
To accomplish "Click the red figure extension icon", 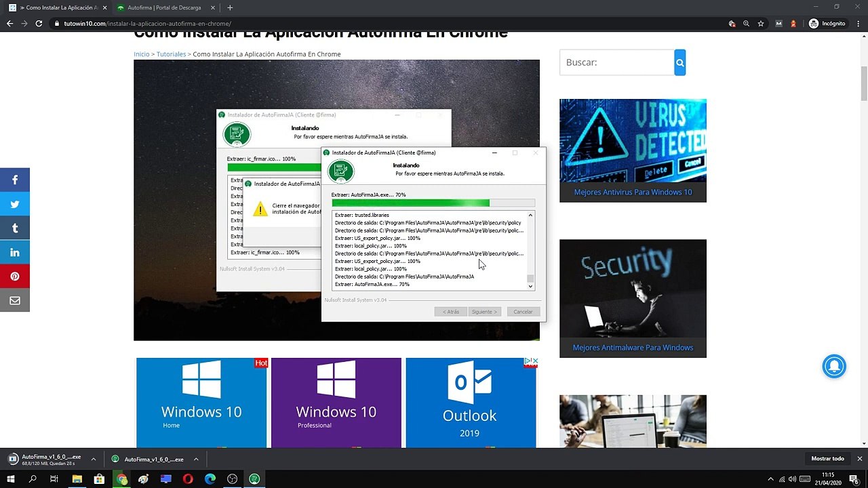I will pyautogui.click(x=793, y=24).
